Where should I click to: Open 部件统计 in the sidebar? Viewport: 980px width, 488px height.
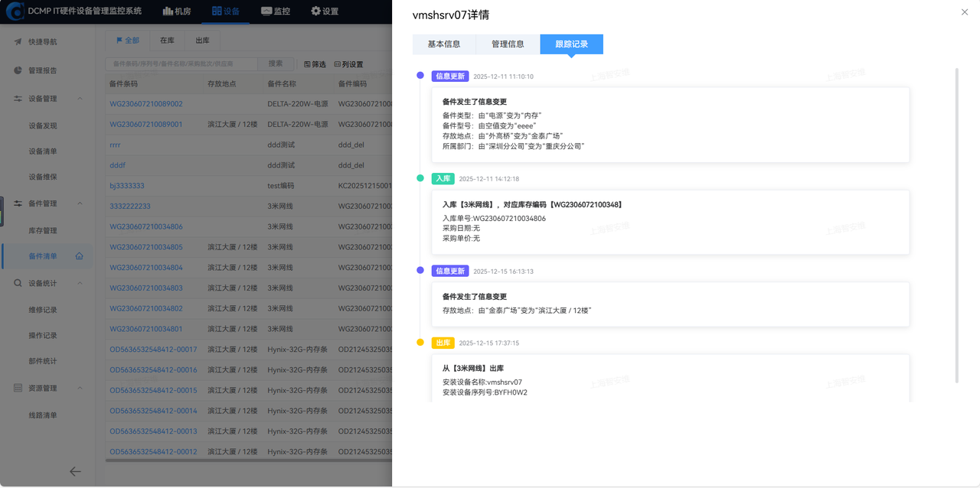click(43, 361)
